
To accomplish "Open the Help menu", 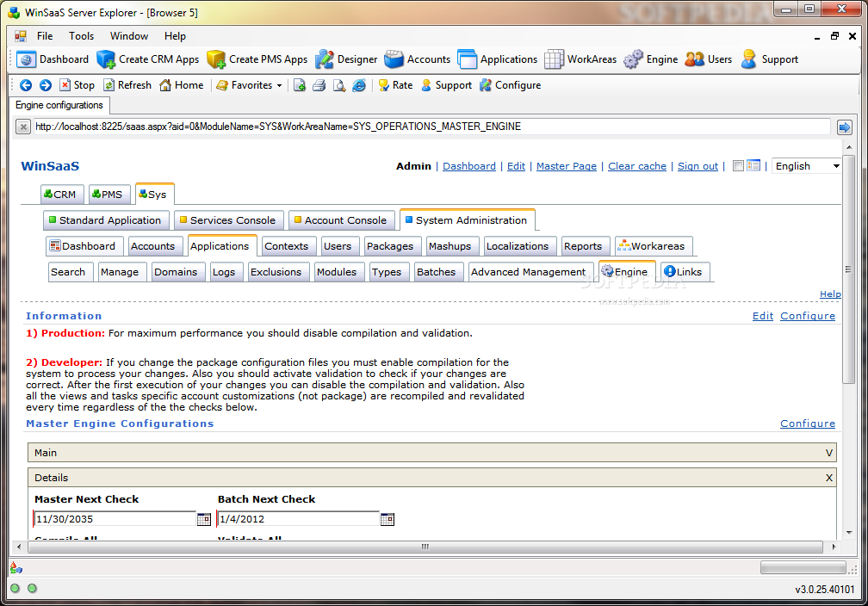I will coord(175,36).
